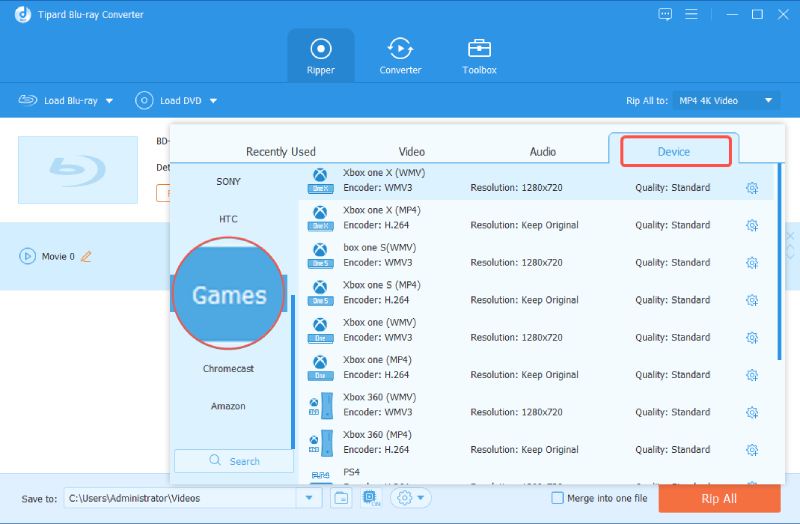Click the Save to path field

(x=180, y=498)
